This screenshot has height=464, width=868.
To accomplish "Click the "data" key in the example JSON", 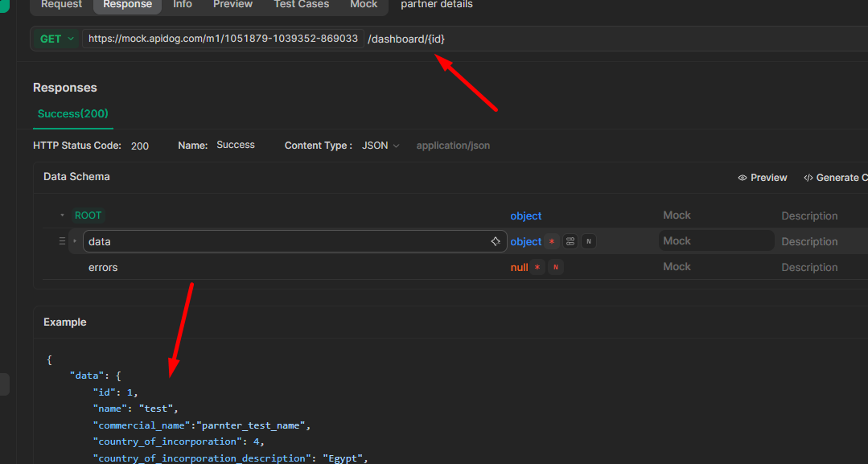I will [87, 376].
